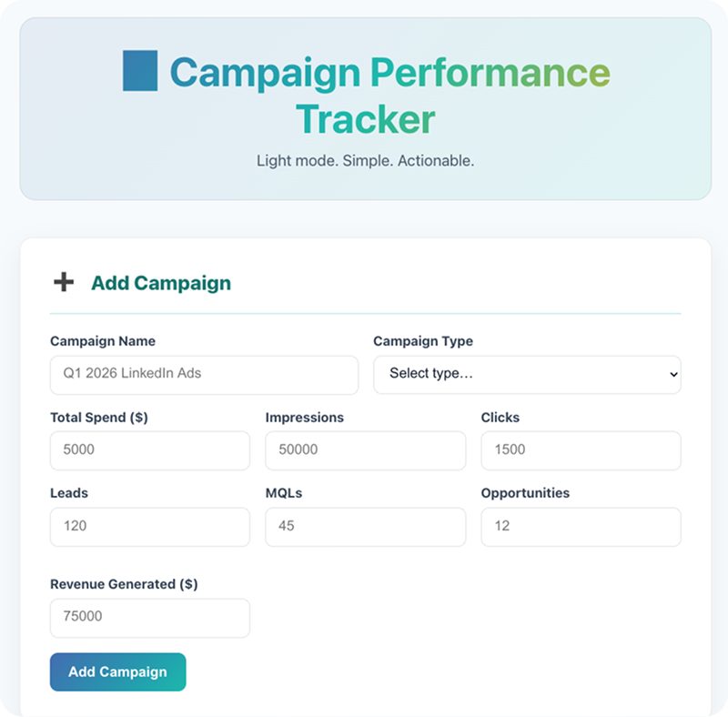Click the Revenue Generated ($) field

coord(150,618)
